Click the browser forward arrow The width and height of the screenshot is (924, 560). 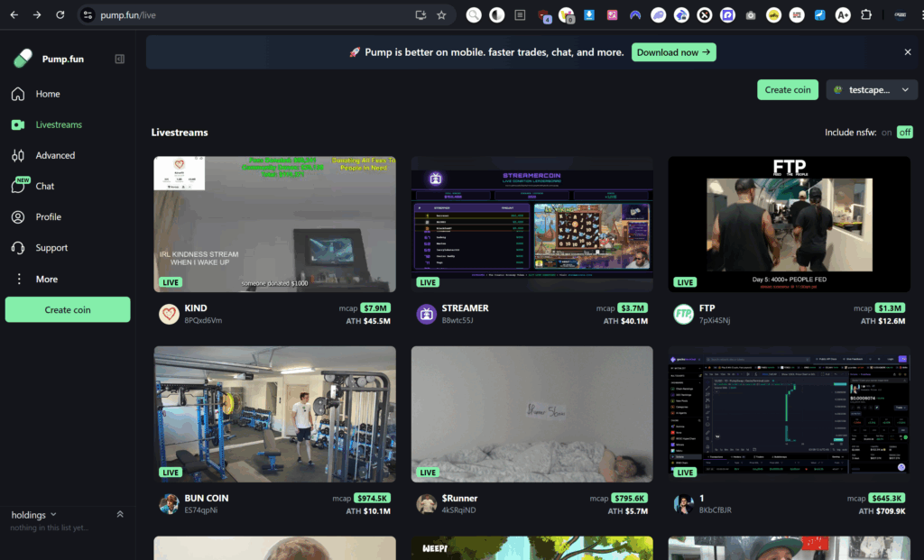click(x=37, y=14)
